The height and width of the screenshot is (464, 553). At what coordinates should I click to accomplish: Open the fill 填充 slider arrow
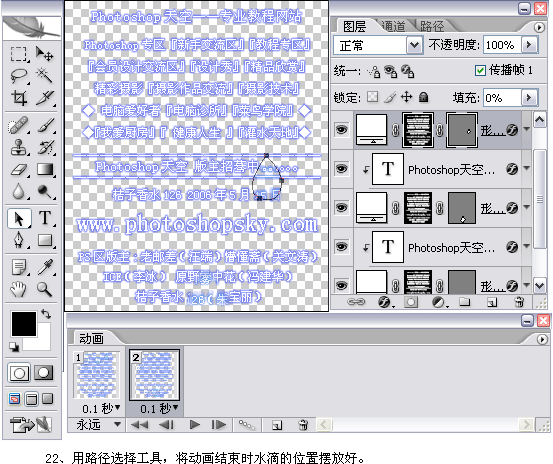click(529, 97)
